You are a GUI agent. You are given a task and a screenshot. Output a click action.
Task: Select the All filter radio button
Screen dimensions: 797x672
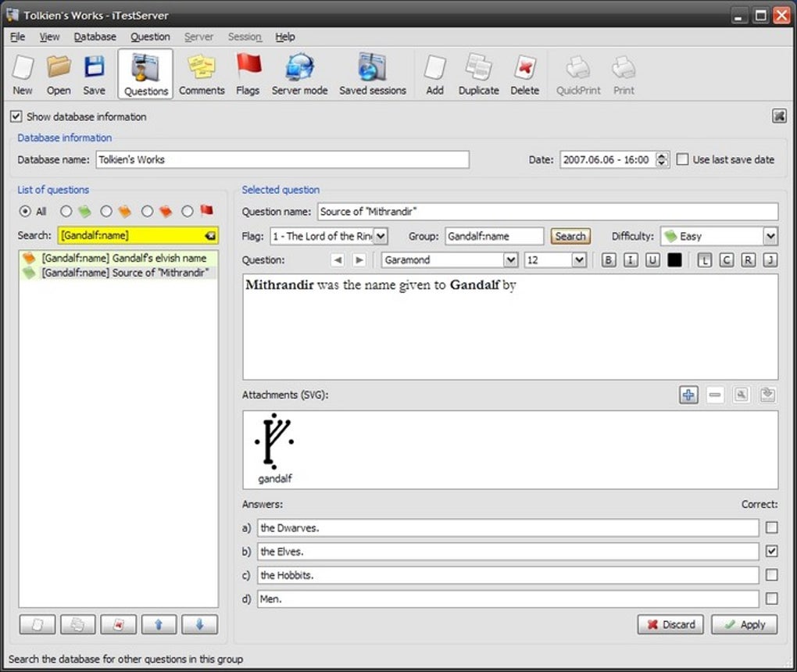pos(24,211)
